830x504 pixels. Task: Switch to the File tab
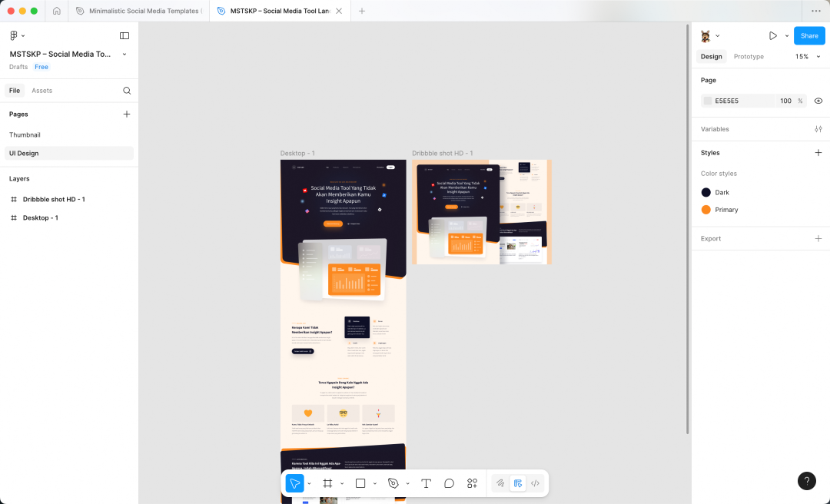[x=15, y=91]
